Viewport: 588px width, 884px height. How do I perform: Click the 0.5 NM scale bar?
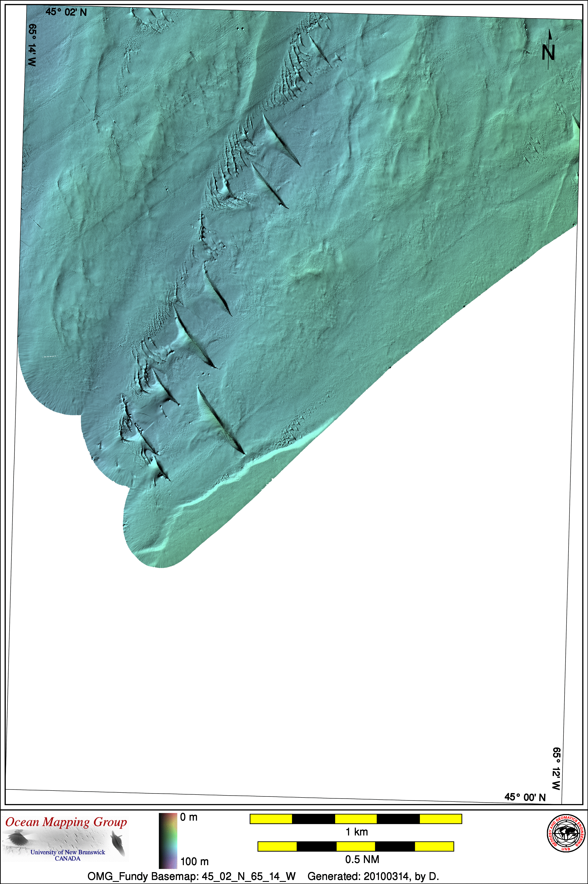point(355,846)
